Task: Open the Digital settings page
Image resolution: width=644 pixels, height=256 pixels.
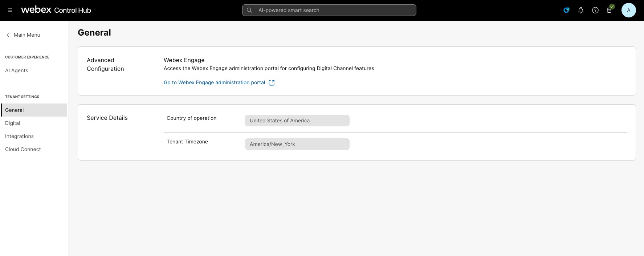Action: click(x=13, y=123)
